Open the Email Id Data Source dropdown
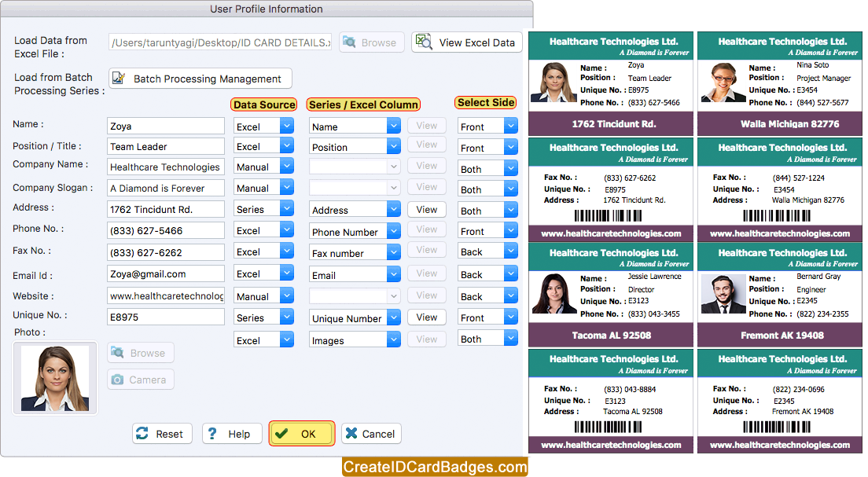This screenshot has height=477, width=868. pos(263,273)
